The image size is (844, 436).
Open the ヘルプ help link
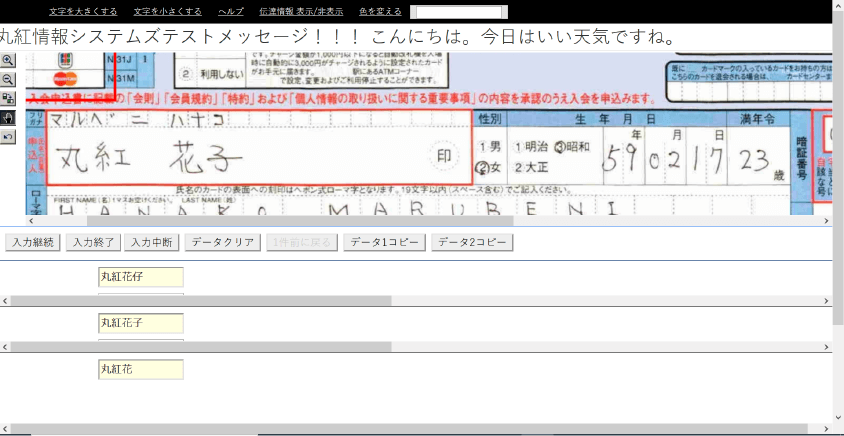[x=230, y=11]
